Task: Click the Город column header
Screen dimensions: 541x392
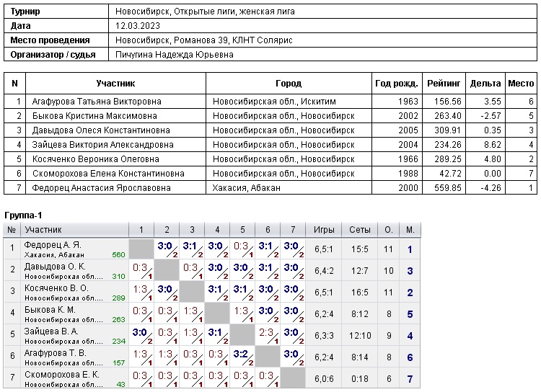Action: click(289, 84)
